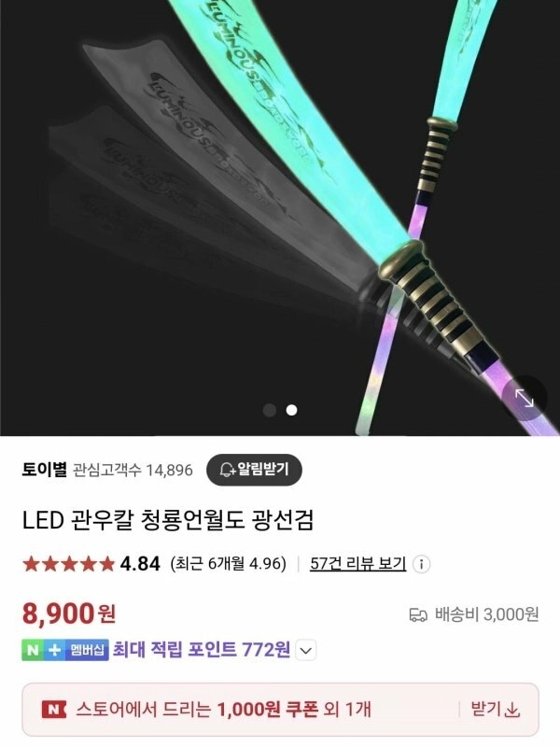This screenshot has height=747, width=560.
Task: Select the first image carousel dot
Action: (270, 410)
